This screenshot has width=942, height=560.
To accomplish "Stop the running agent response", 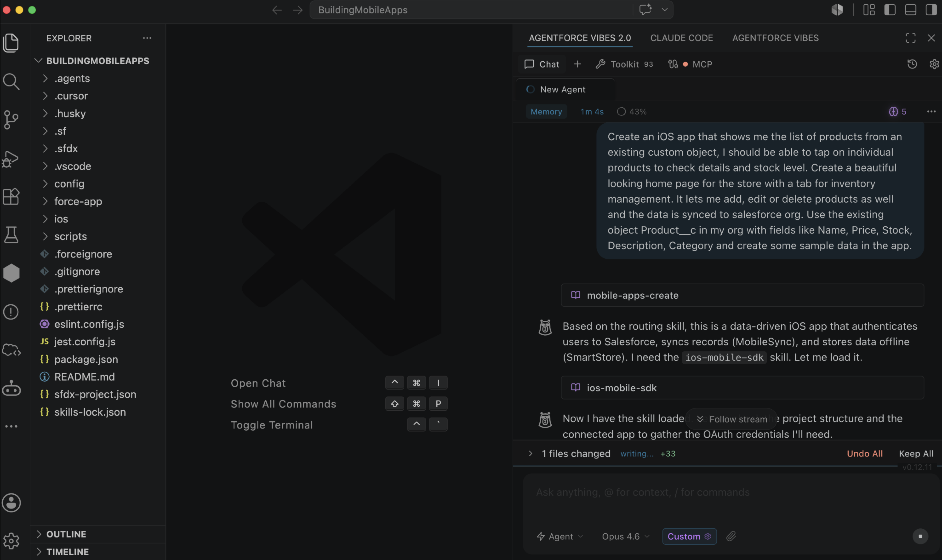I will (x=920, y=536).
